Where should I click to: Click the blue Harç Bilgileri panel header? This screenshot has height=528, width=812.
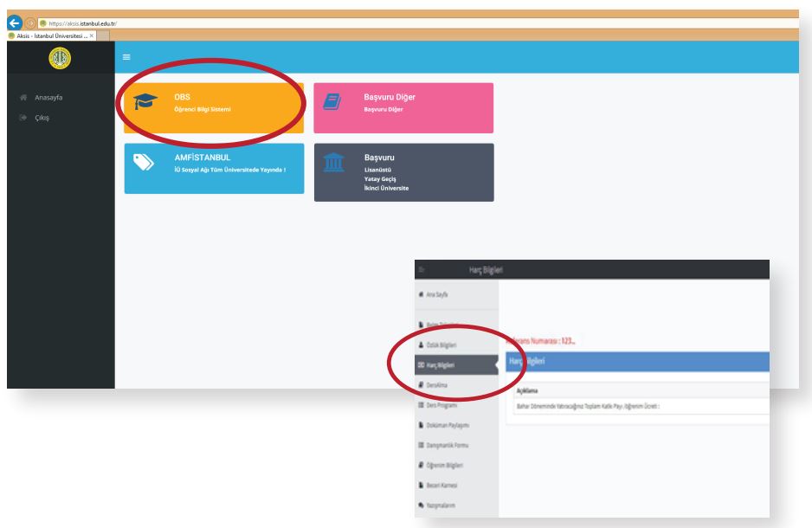point(637,361)
